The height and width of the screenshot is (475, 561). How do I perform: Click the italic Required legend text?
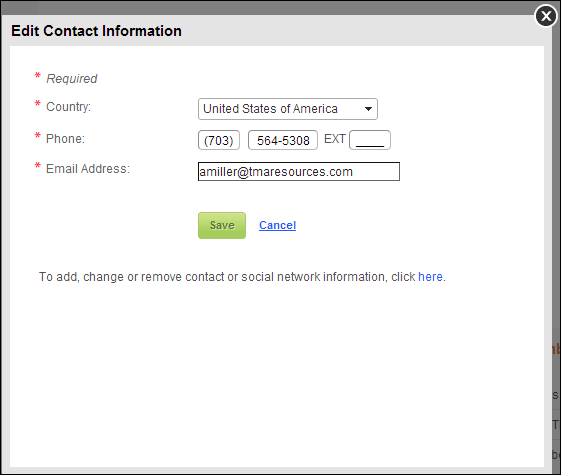pos(72,78)
